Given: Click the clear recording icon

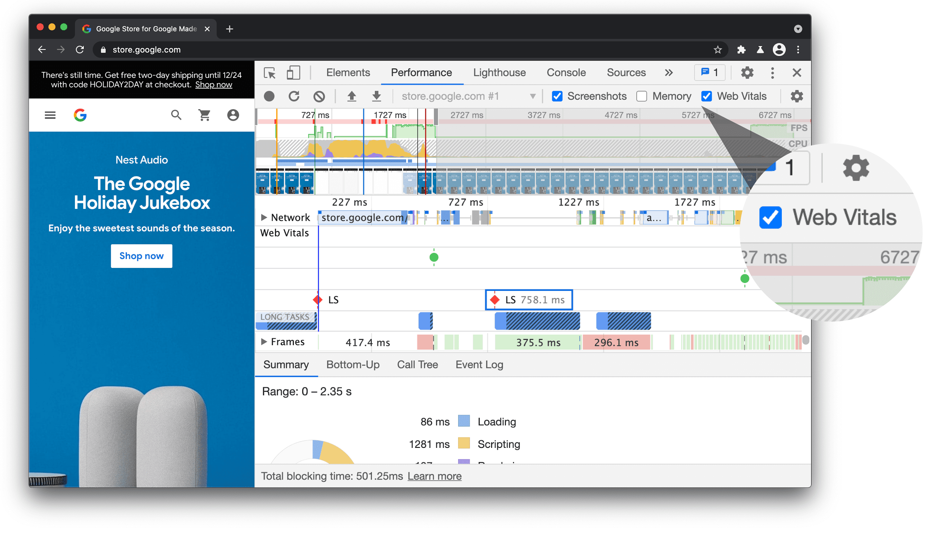Looking at the screenshot, I should point(320,95).
